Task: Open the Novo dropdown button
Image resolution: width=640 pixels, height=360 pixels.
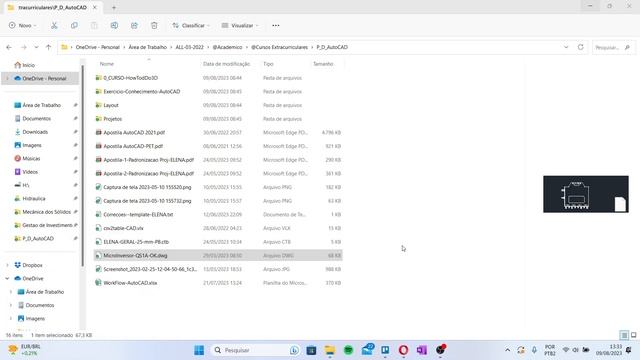Action: coord(22,25)
